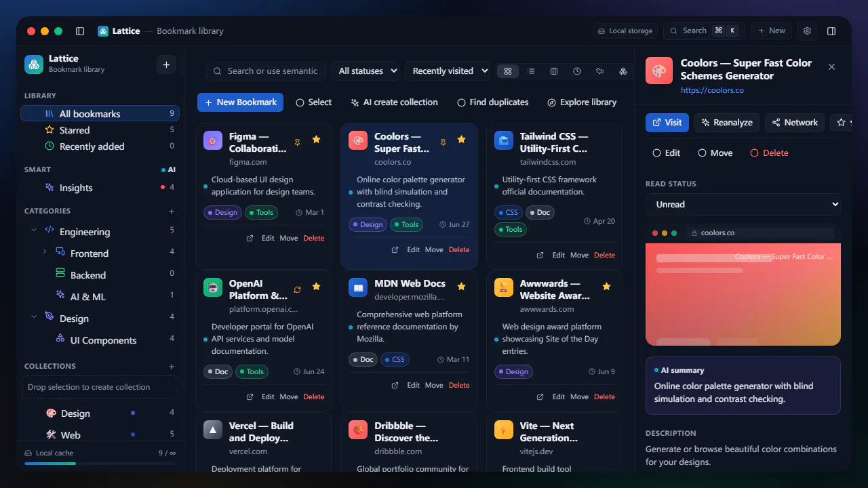Open the https://coolors.co link
Screen dimensions: 868x488
pyautogui.click(x=712, y=90)
